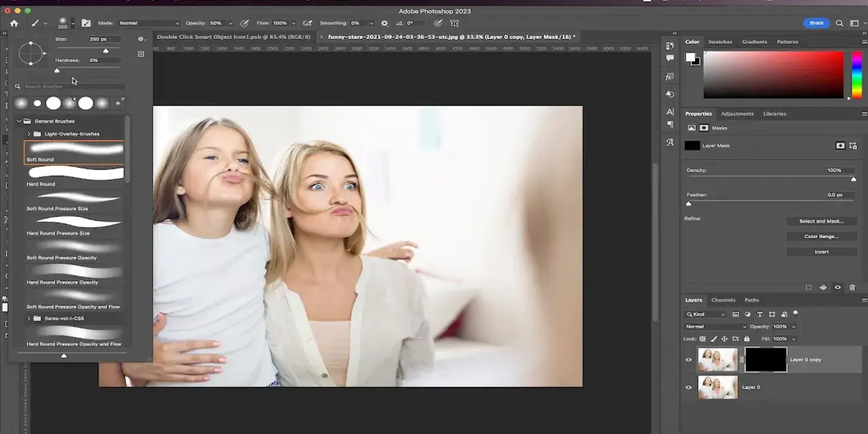Collapse the General Brushes folder
The height and width of the screenshot is (434, 868).
click(19, 121)
